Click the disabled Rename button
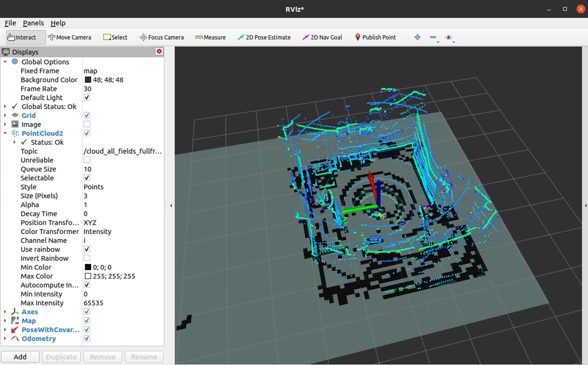588x365 pixels. 144,357
